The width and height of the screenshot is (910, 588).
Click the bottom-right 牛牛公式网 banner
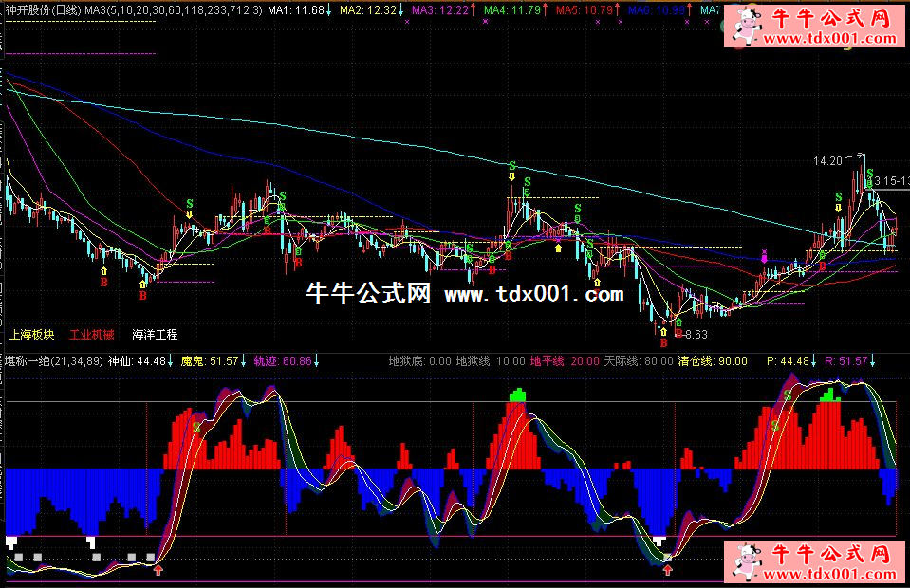[x=813, y=562]
